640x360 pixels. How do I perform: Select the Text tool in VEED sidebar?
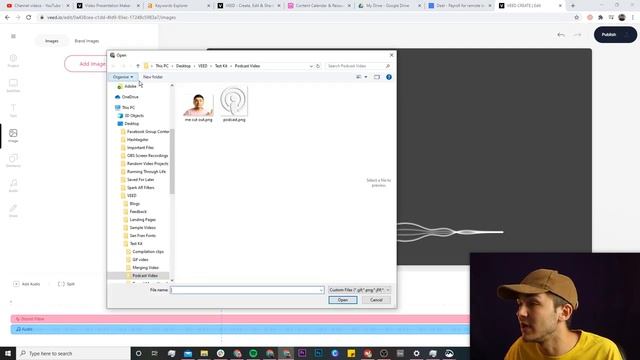13,110
